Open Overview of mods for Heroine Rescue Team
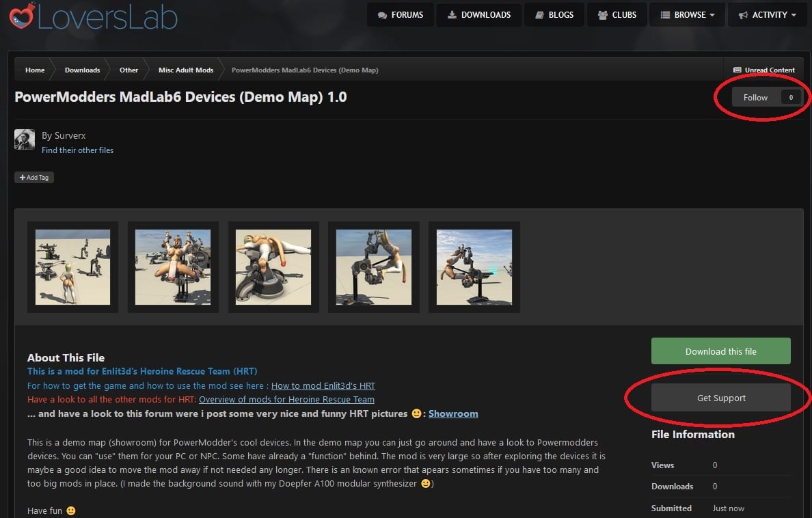 click(x=286, y=399)
